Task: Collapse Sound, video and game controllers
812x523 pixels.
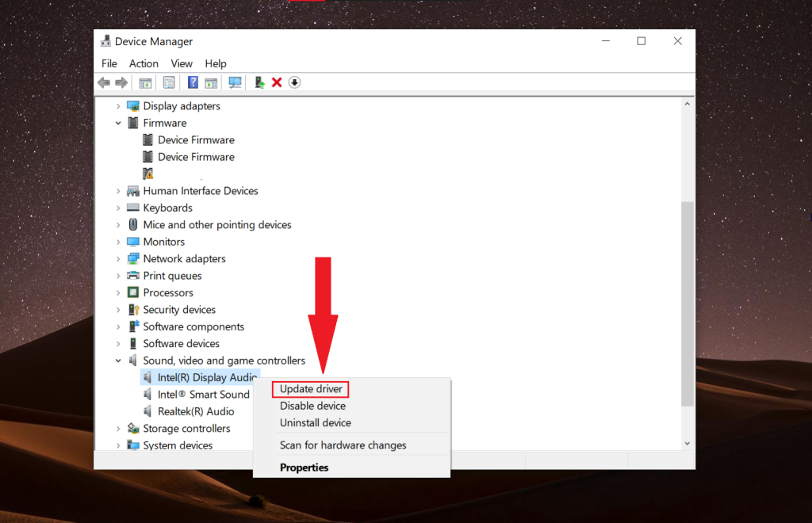Action: [119, 360]
